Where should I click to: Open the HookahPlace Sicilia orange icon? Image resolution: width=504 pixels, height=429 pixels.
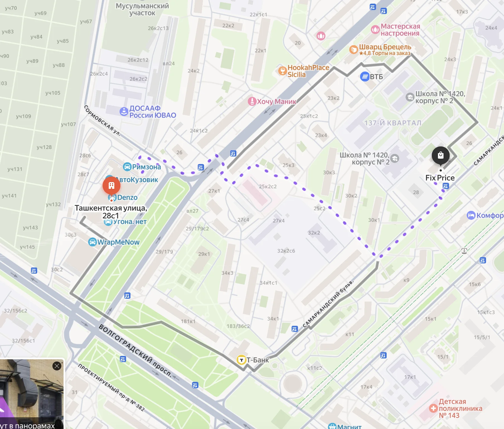[283, 71]
